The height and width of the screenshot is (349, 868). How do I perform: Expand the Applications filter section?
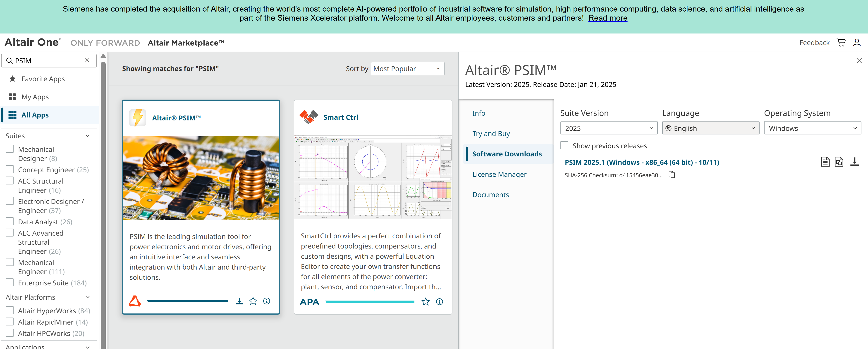(x=87, y=347)
